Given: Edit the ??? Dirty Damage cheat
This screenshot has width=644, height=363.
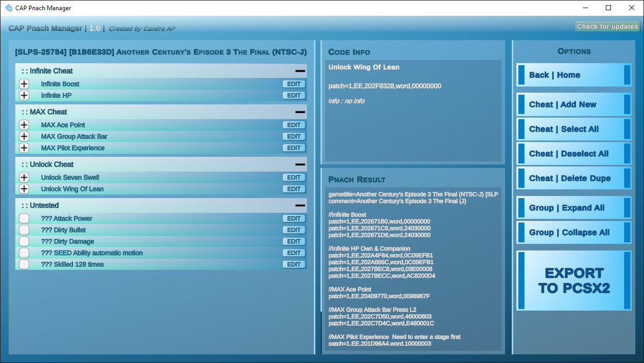Looking at the screenshot, I should click(294, 241).
